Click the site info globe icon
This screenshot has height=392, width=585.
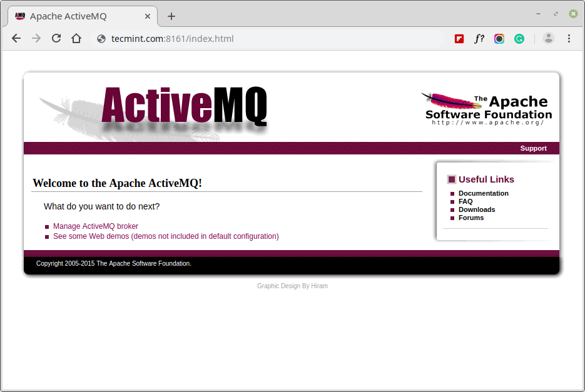(101, 39)
